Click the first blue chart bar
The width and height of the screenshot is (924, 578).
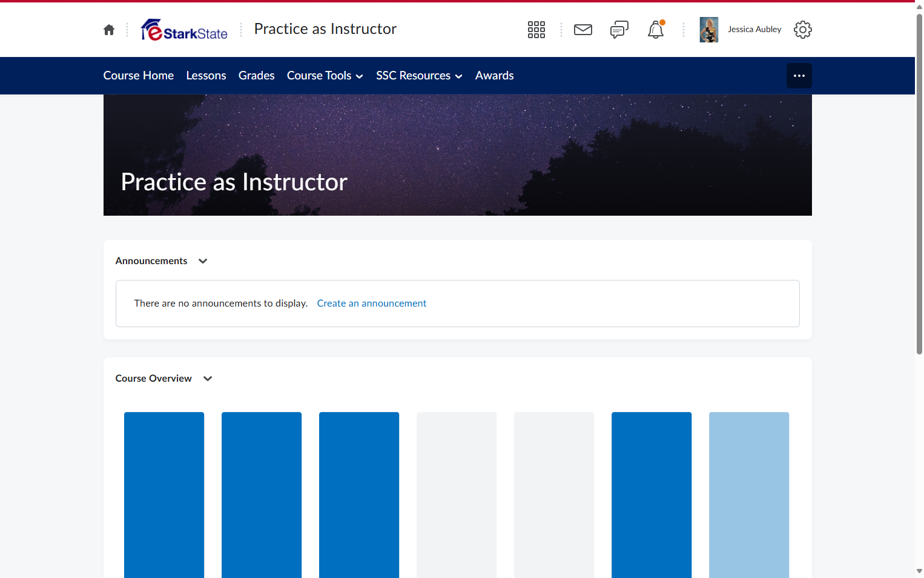pos(164,495)
